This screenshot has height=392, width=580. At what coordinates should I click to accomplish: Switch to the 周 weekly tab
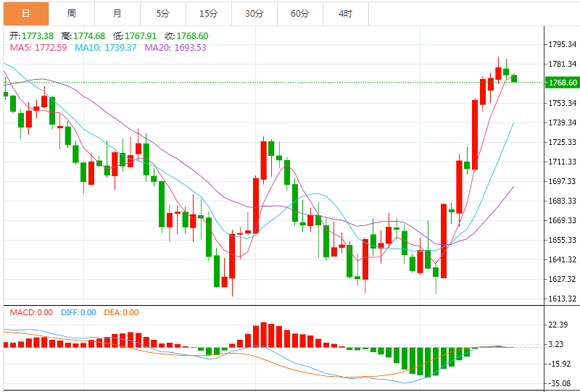(72, 14)
